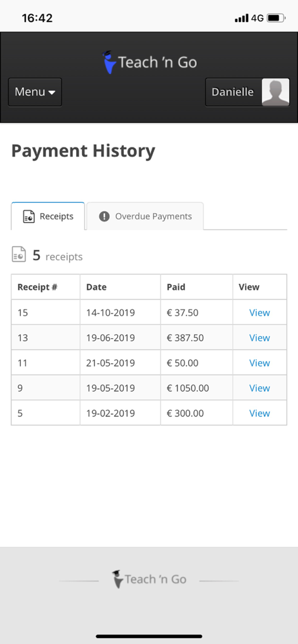Open the Danielle user menu
Viewport: 298px width, 644px height.
[248, 92]
